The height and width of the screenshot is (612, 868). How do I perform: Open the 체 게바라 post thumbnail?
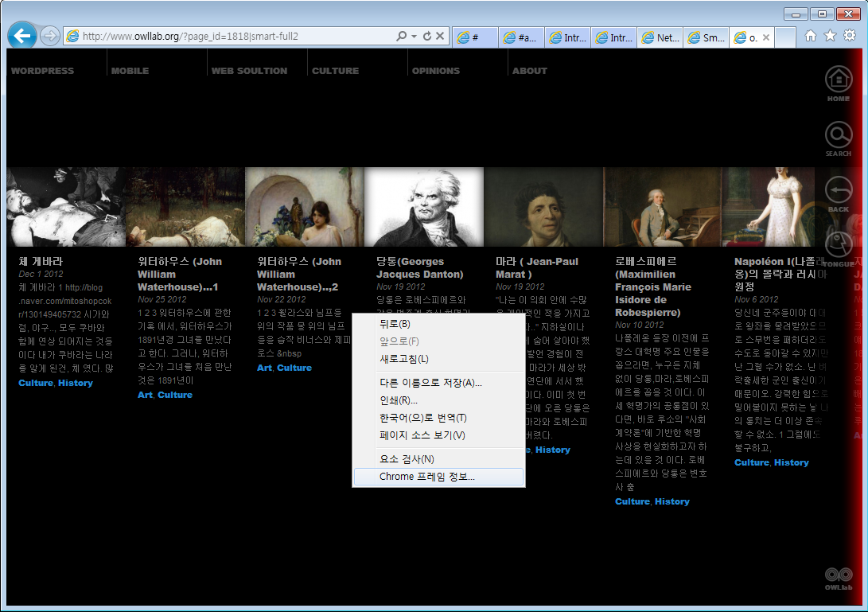[66, 207]
